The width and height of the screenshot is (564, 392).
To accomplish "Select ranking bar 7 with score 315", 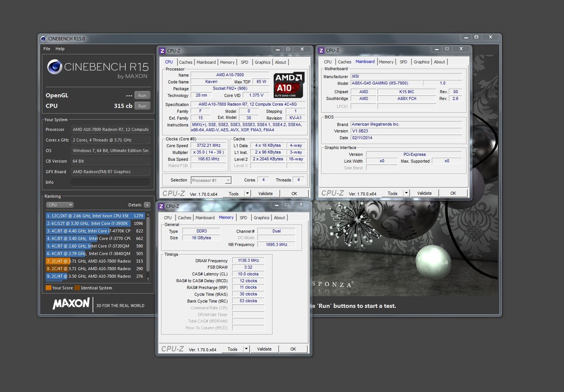I will click(x=95, y=261).
